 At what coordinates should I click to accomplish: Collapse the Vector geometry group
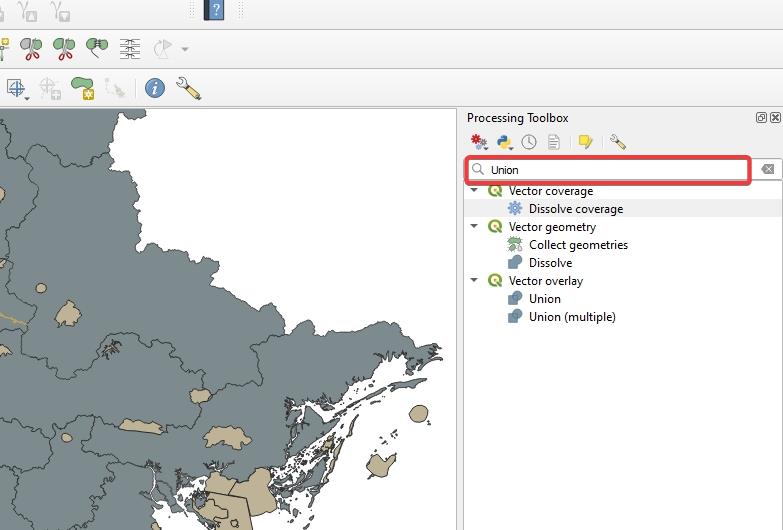(475, 227)
